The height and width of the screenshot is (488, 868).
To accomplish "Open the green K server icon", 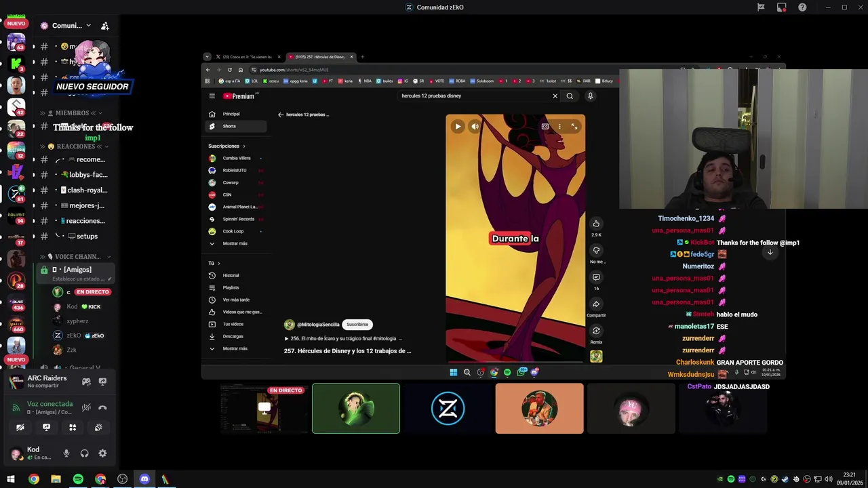I will [x=16, y=64].
